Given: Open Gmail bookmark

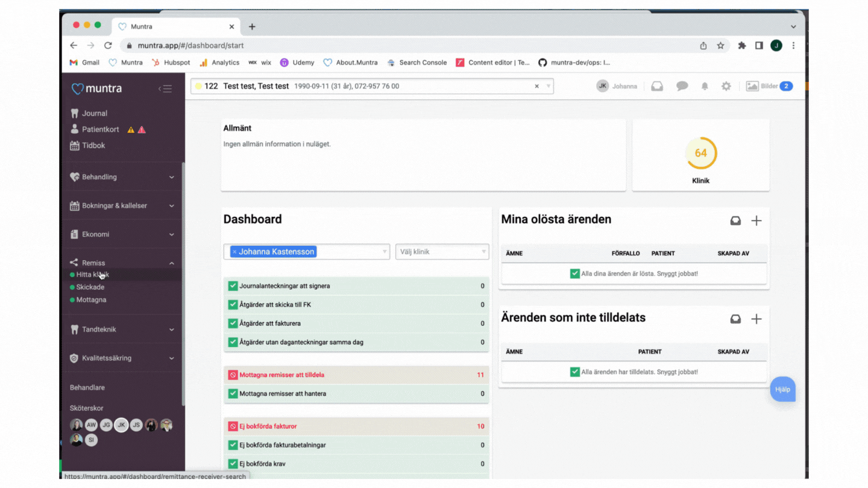Looking at the screenshot, I should 84,62.
